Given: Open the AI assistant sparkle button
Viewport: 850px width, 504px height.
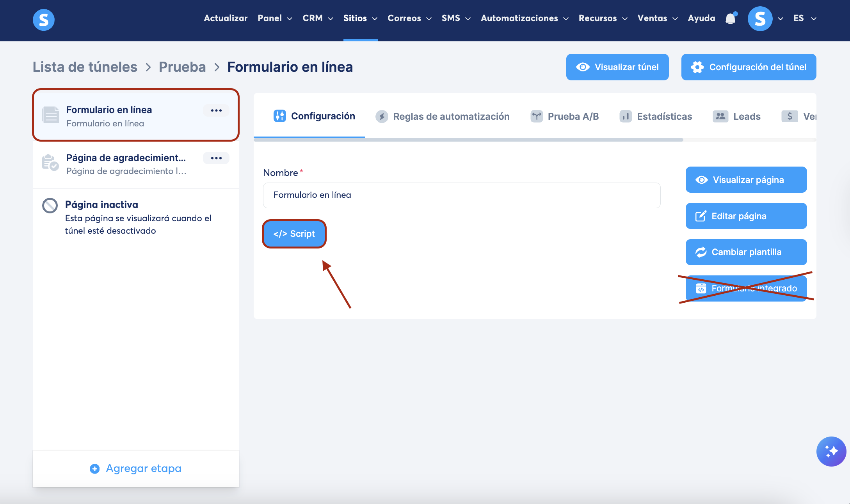Looking at the screenshot, I should 831,451.
